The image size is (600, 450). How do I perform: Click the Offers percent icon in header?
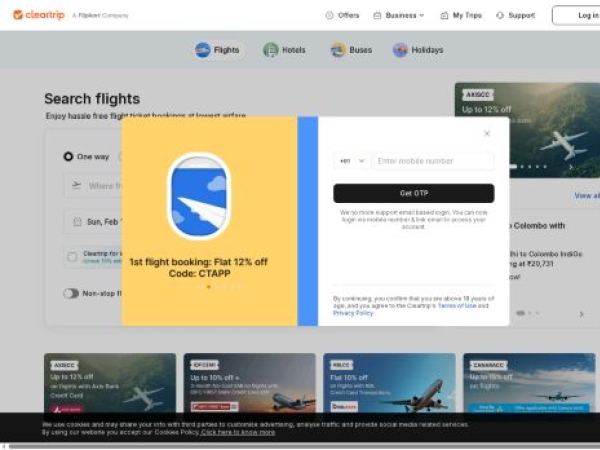click(329, 15)
